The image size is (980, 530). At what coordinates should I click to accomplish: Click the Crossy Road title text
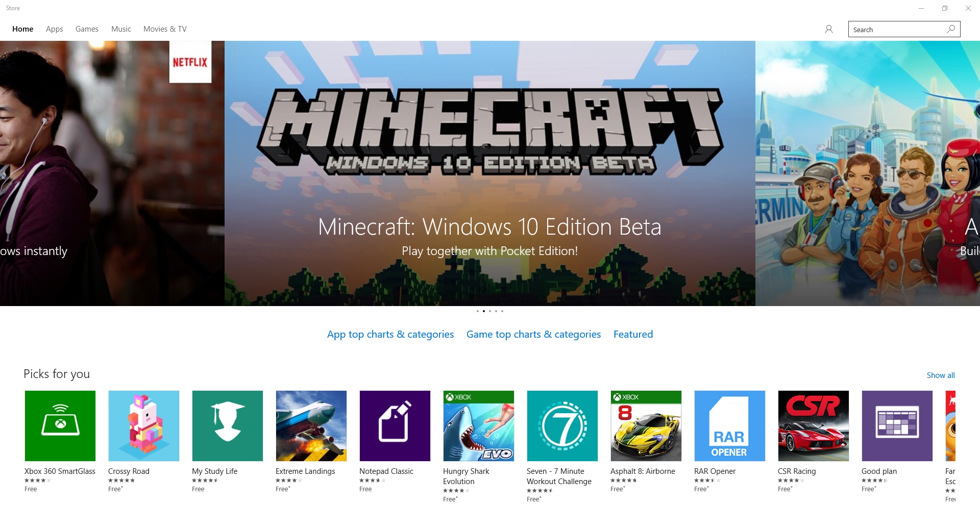(x=129, y=471)
